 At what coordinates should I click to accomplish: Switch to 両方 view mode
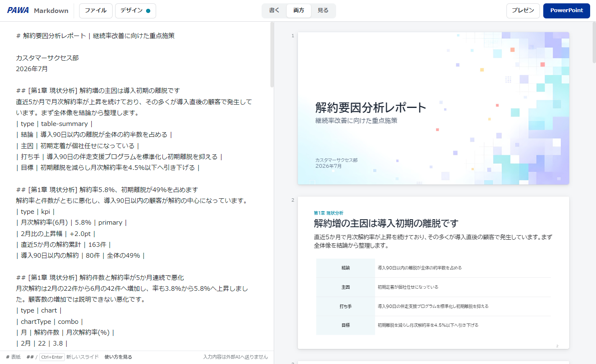click(x=299, y=10)
